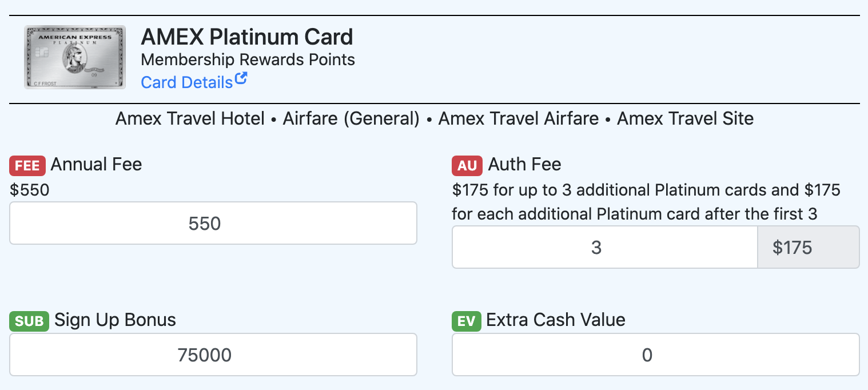This screenshot has width=868, height=390.
Task: Select the Amex Travel Hotel category
Action: click(190, 119)
